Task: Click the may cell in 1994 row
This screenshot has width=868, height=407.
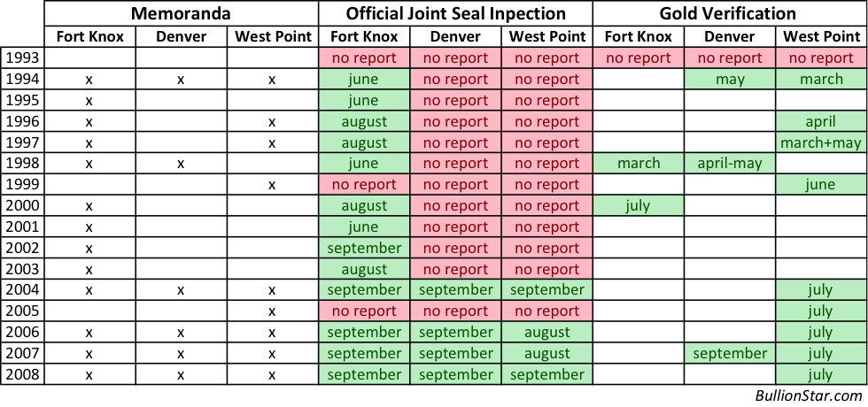Action: tap(730, 79)
